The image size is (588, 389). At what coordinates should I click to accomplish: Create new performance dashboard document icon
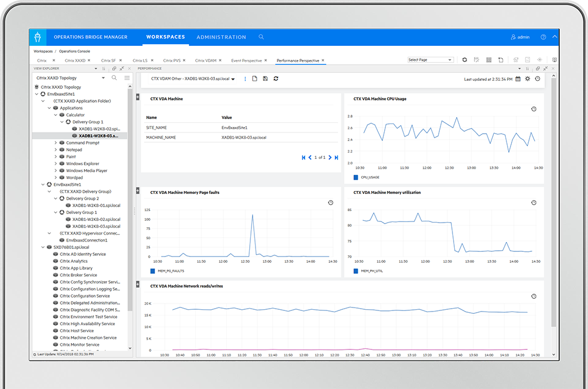[x=254, y=79]
